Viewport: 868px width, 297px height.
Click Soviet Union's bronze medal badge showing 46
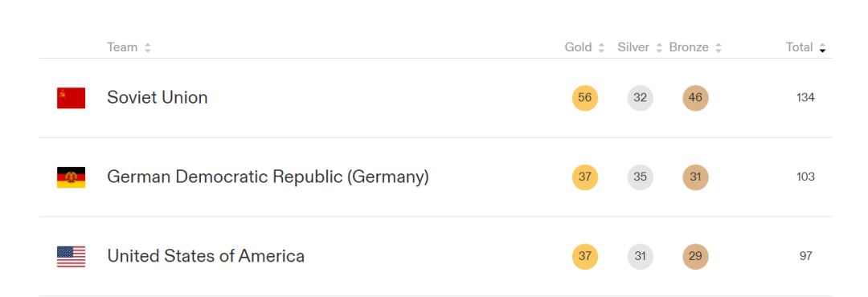point(695,98)
